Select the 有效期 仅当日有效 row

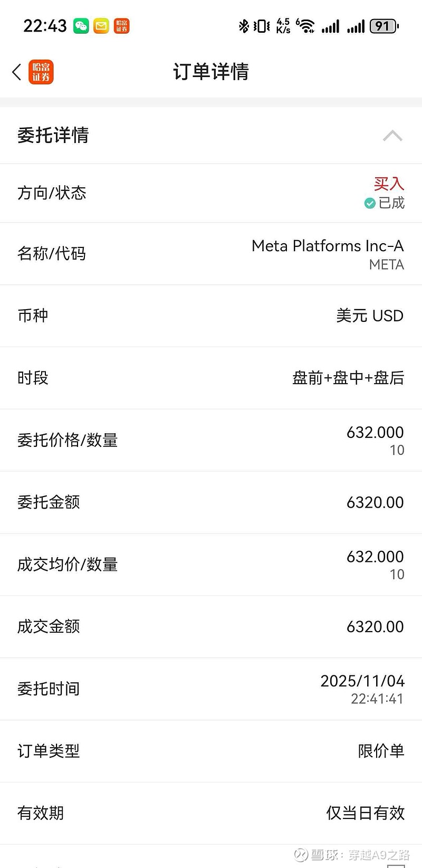point(211,813)
